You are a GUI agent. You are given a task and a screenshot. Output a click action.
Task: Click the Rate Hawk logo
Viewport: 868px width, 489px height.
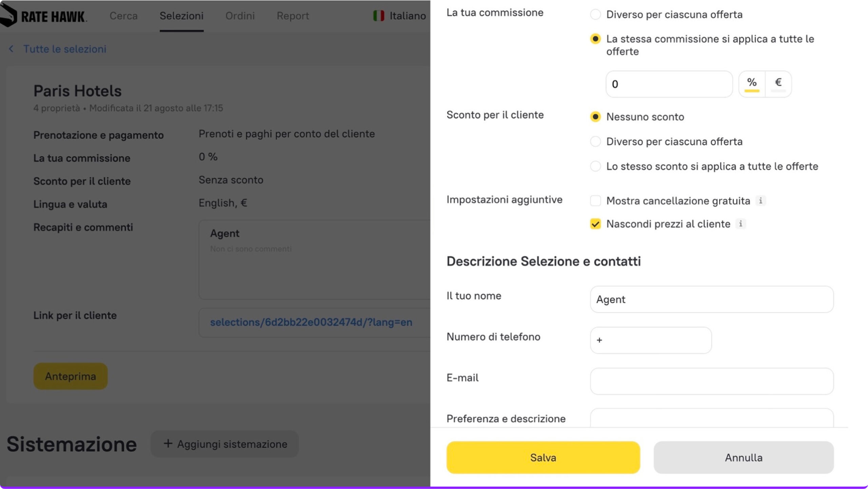point(43,16)
